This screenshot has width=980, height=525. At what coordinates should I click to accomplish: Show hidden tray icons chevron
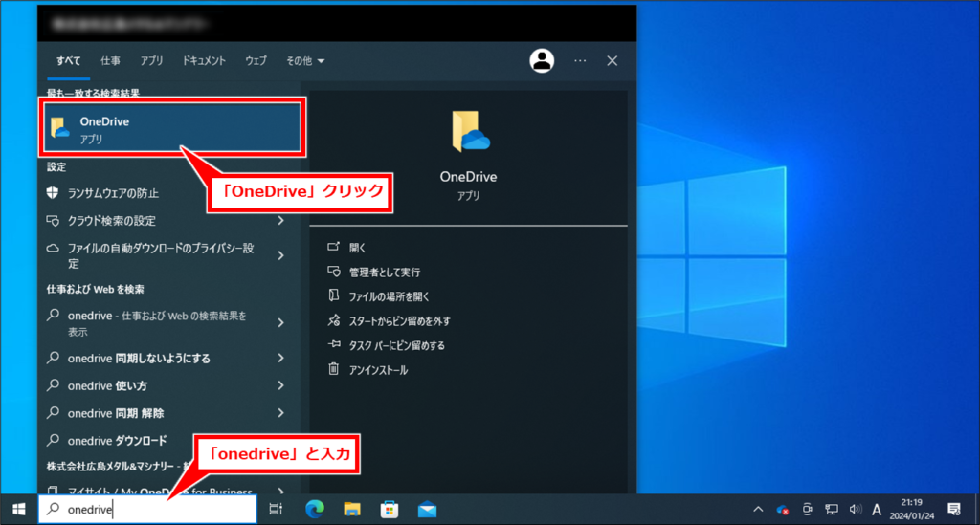(758, 510)
